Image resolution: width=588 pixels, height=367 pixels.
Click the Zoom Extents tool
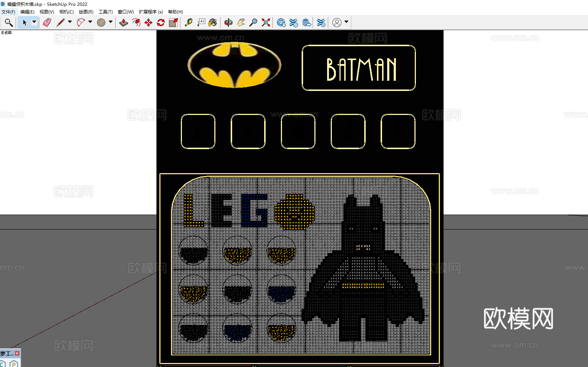pos(266,23)
